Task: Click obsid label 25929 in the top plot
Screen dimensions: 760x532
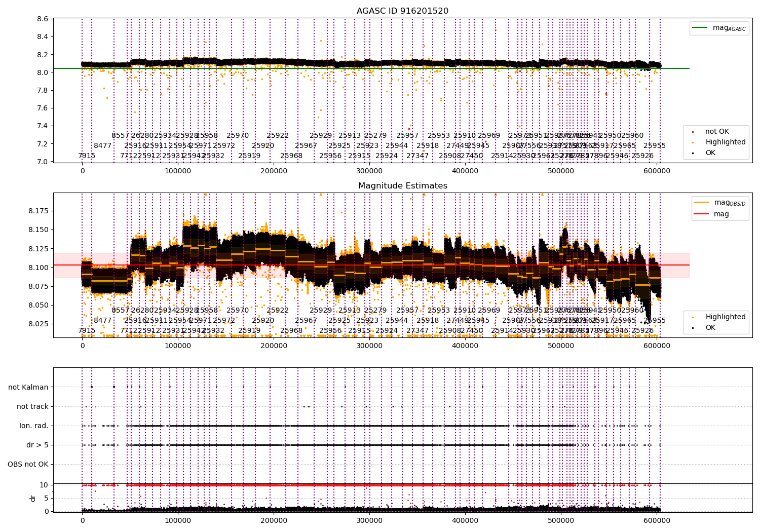Action: coord(321,135)
